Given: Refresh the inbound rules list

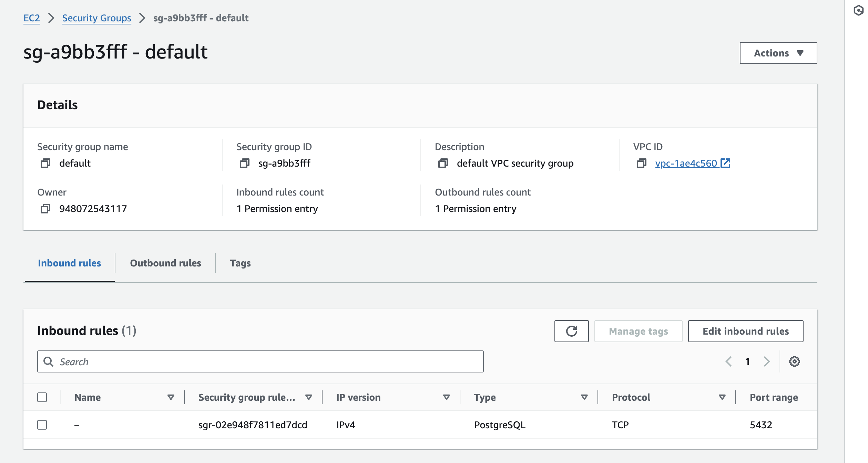Looking at the screenshot, I should pos(571,331).
